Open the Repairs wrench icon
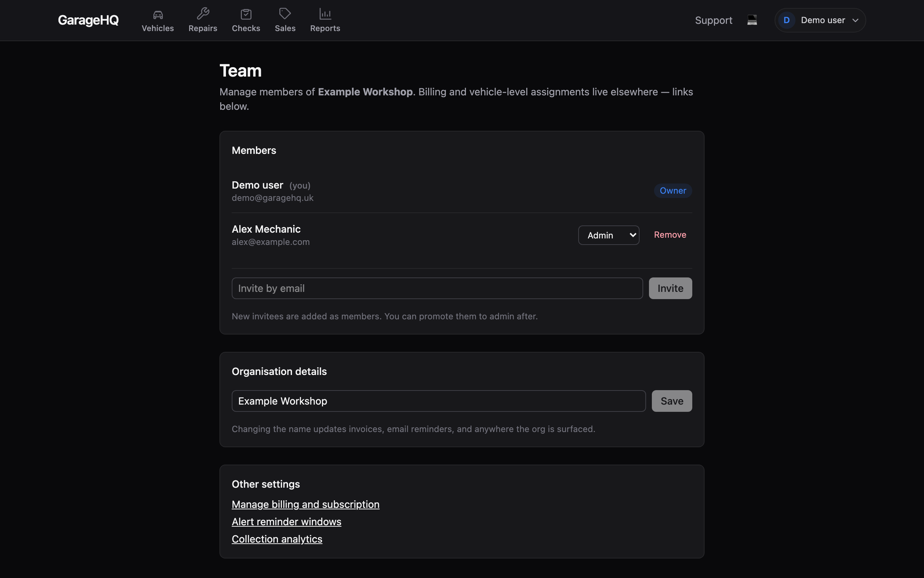 click(x=203, y=14)
